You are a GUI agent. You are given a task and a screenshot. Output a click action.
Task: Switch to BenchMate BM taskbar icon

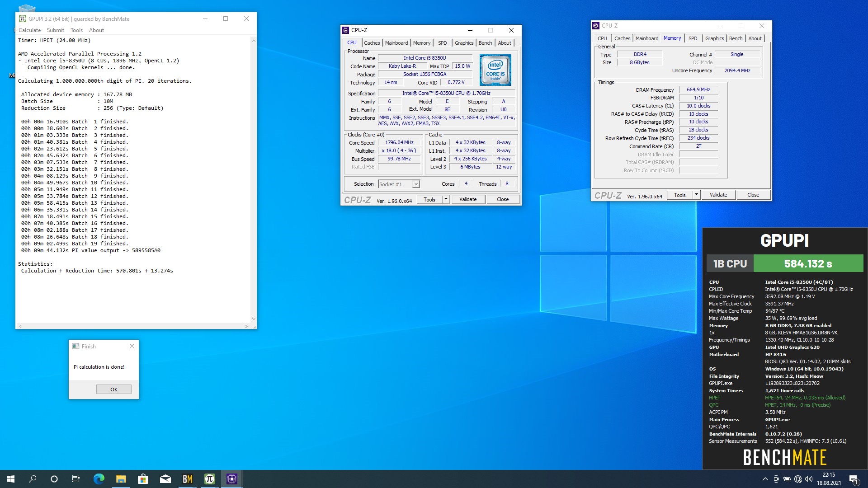(x=187, y=479)
